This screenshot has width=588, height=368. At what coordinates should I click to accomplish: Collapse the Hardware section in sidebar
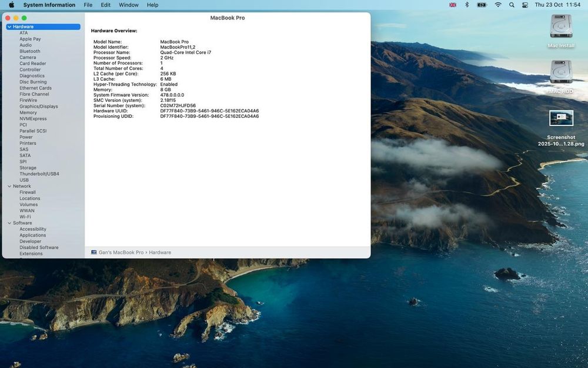click(x=9, y=27)
